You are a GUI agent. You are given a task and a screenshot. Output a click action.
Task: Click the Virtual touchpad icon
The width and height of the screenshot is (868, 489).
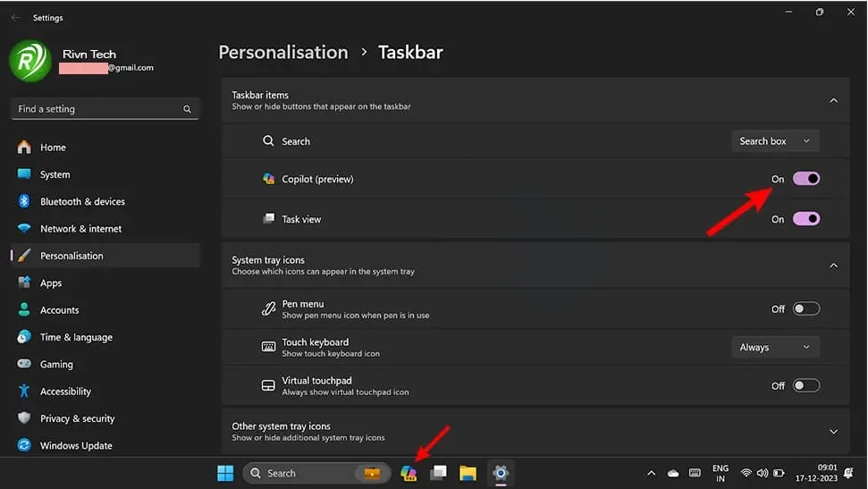point(268,385)
